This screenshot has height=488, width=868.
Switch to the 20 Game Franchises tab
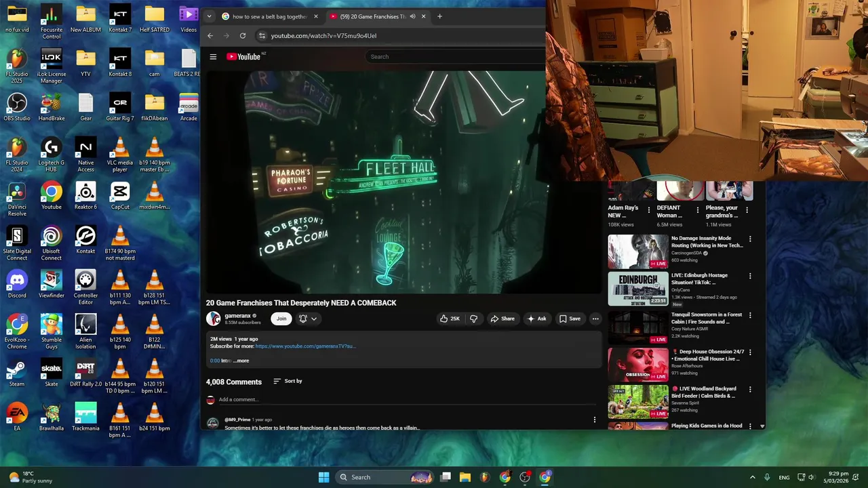pyautogui.click(x=377, y=16)
